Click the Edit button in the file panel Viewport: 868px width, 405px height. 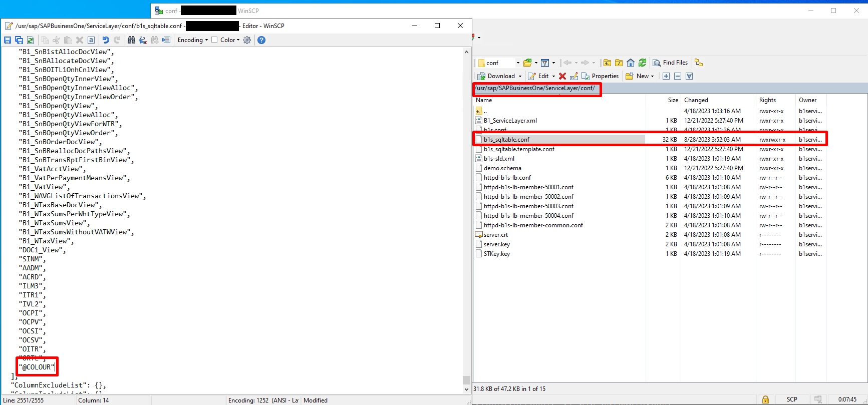pyautogui.click(x=538, y=76)
